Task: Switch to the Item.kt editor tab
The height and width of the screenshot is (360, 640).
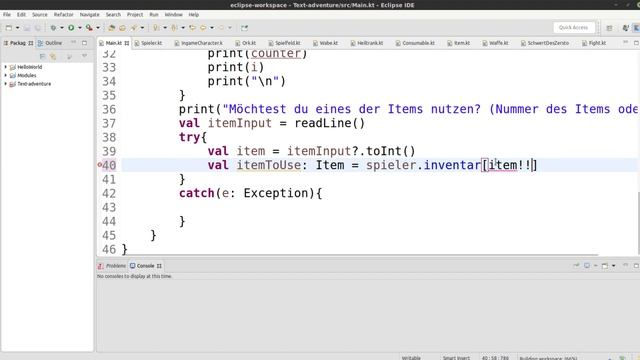Action: (458, 43)
